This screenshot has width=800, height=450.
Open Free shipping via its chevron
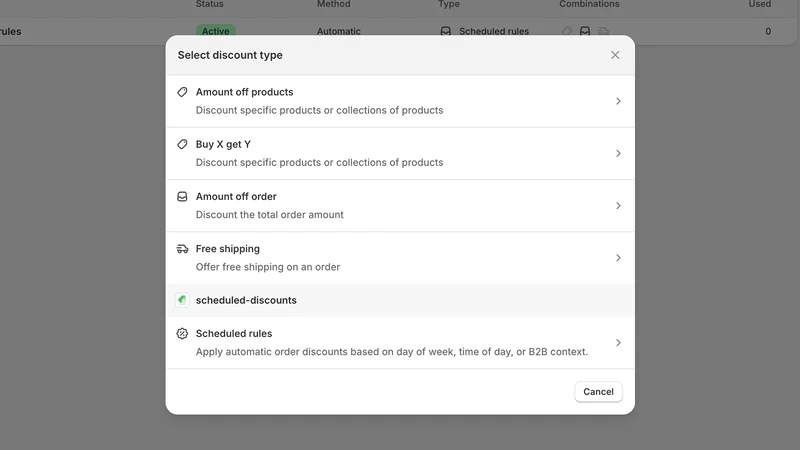point(618,258)
